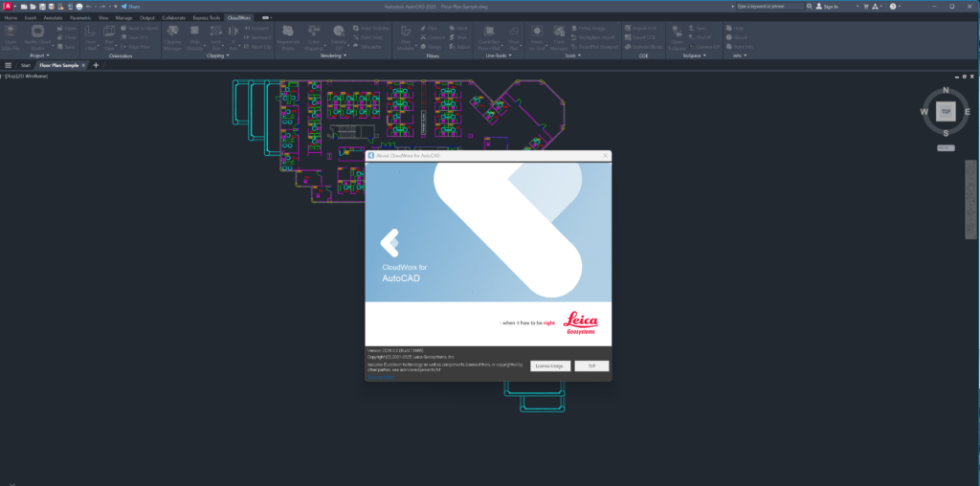Select the Points on Grid tool

[537, 37]
